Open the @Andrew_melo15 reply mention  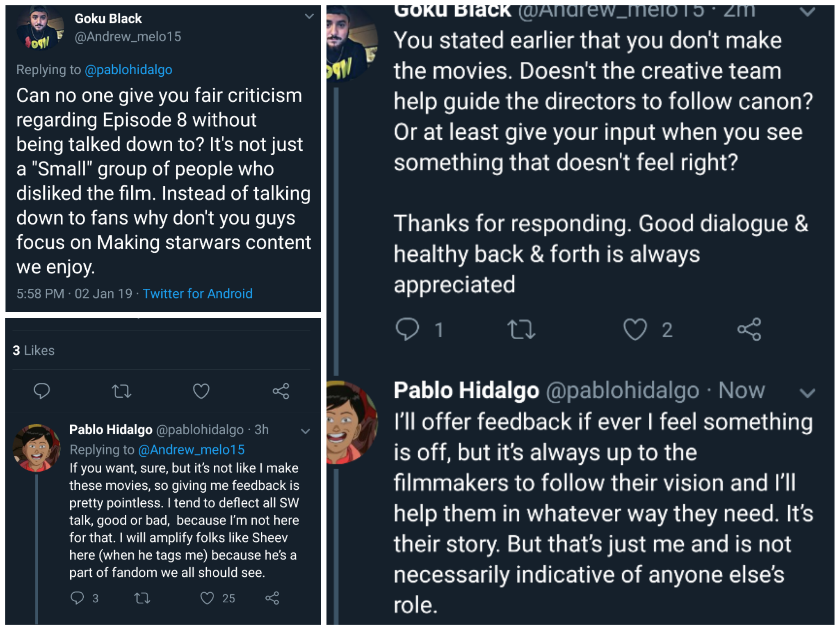pyautogui.click(x=191, y=450)
